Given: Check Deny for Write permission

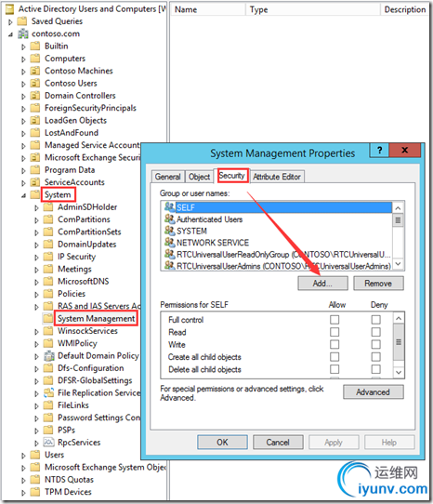Looking at the screenshot, I should click(x=375, y=344).
